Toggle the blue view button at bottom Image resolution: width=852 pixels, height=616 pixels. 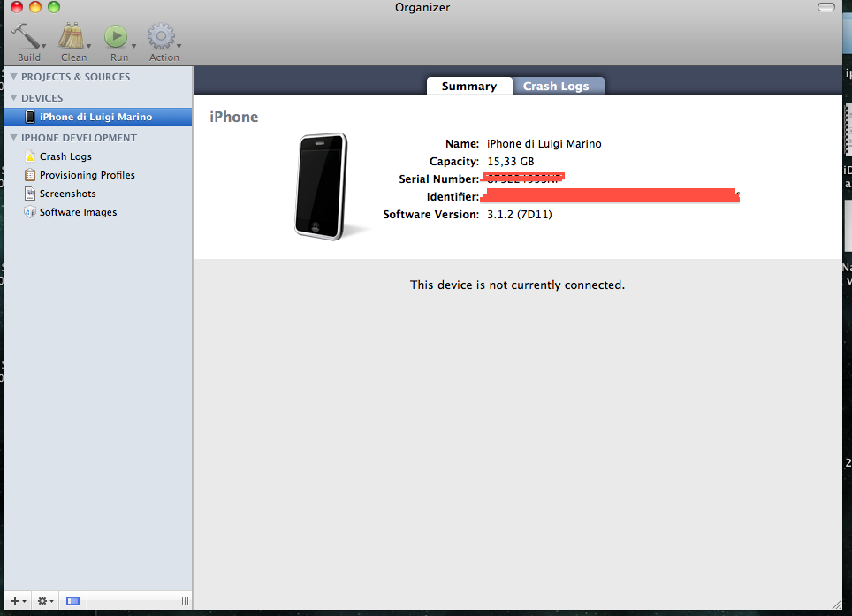[72, 601]
